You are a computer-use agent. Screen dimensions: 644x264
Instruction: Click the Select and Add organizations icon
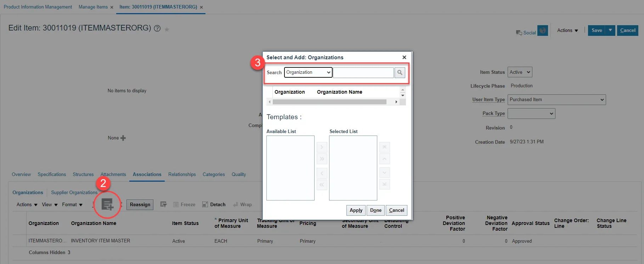tap(107, 204)
